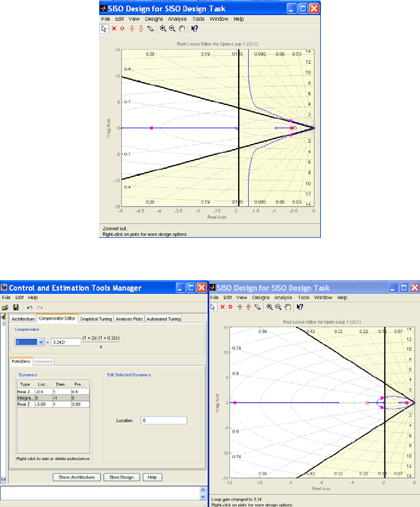The width and height of the screenshot is (420, 507).
Task: Save the Tools Manager project via disk icon
Action: point(16,307)
